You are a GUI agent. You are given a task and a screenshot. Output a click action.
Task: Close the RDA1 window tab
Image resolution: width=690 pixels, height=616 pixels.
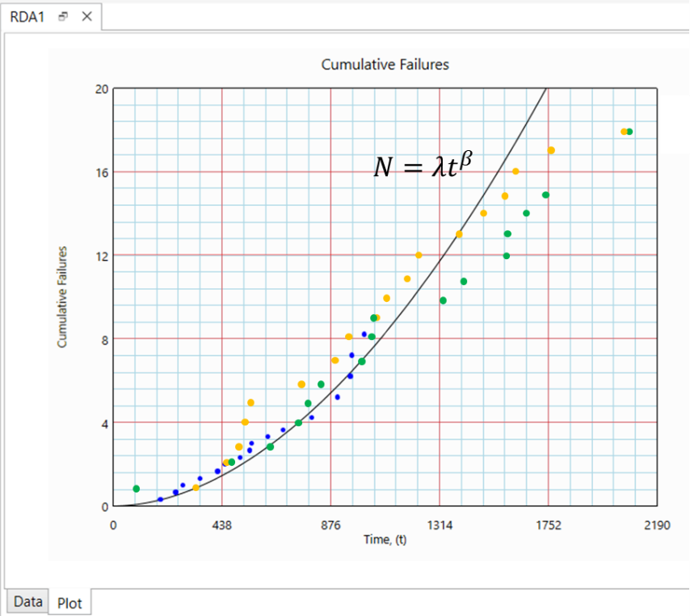[x=86, y=16]
